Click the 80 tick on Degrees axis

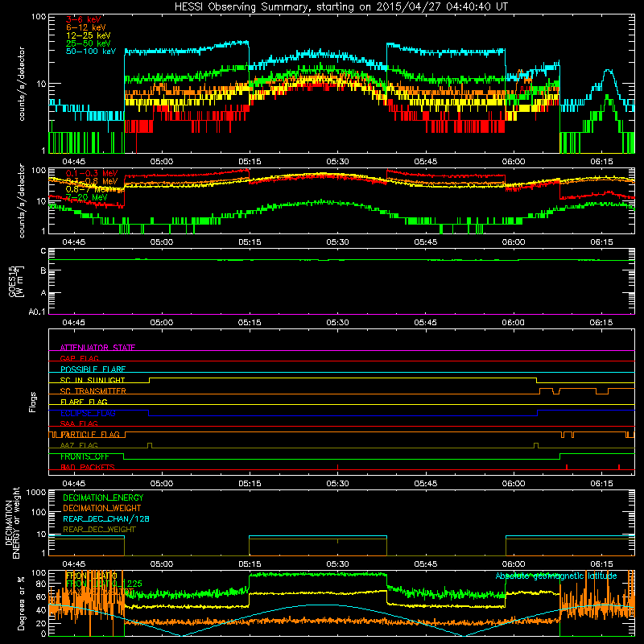(41, 584)
